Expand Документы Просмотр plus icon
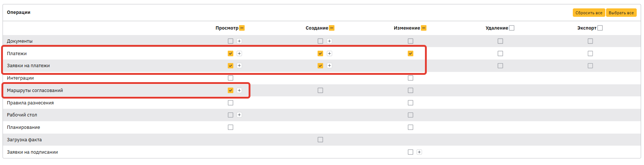The height and width of the screenshot is (165, 644). pyautogui.click(x=239, y=41)
